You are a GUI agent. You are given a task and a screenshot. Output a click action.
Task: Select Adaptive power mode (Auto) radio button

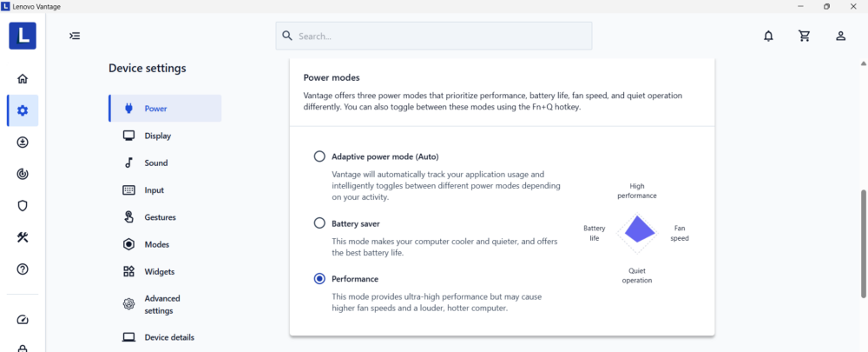click(x=319, y=156)
